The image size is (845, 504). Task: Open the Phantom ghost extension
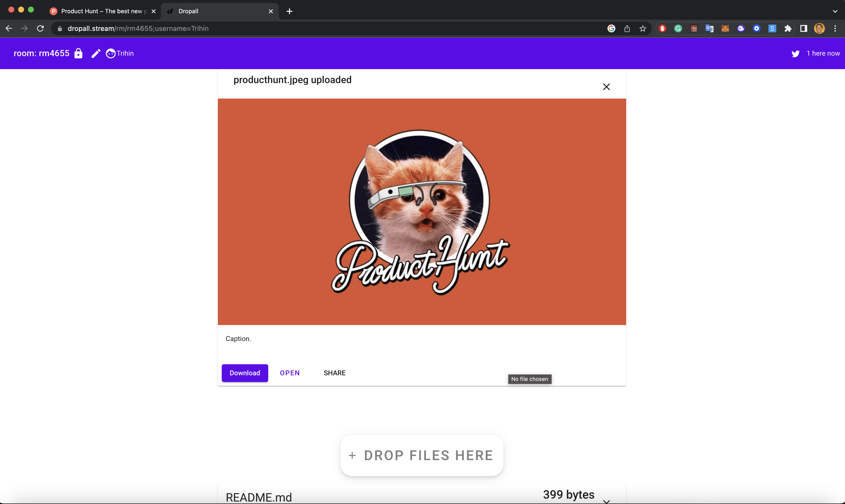(x=741, y=28)
